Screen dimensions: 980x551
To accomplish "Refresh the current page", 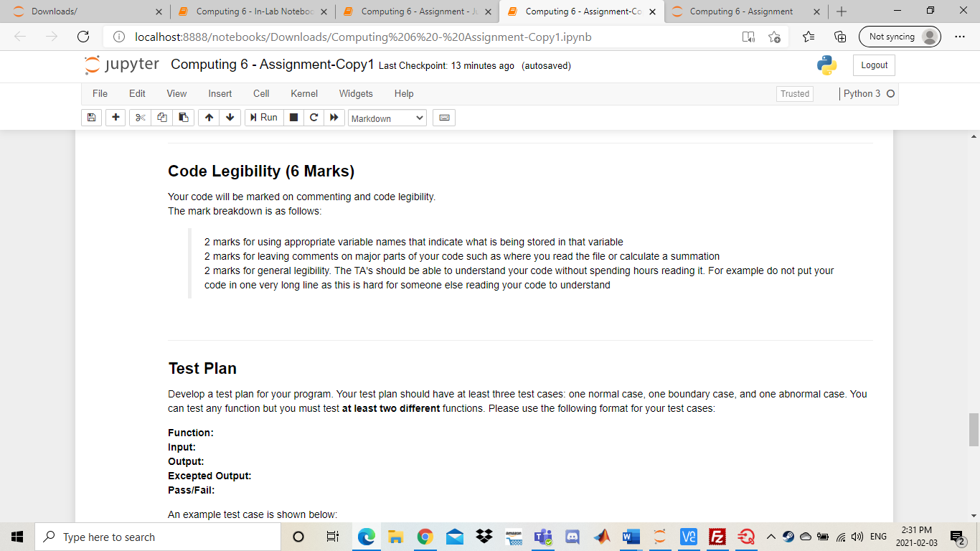I will coord(83,37).
